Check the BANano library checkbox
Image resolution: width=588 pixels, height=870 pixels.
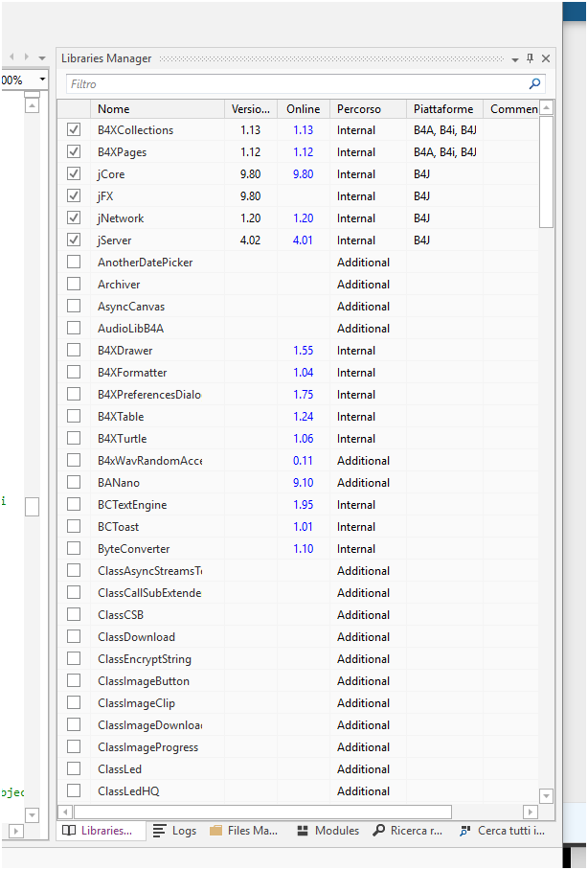(74, 483)
